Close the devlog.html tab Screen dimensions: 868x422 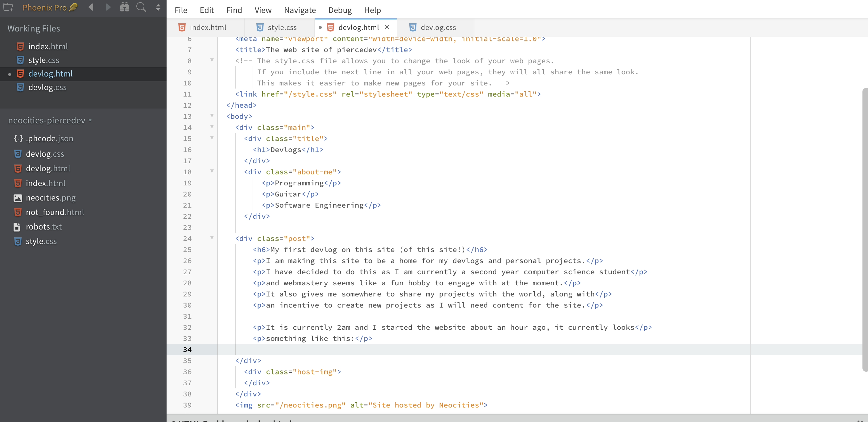point(387,27)
